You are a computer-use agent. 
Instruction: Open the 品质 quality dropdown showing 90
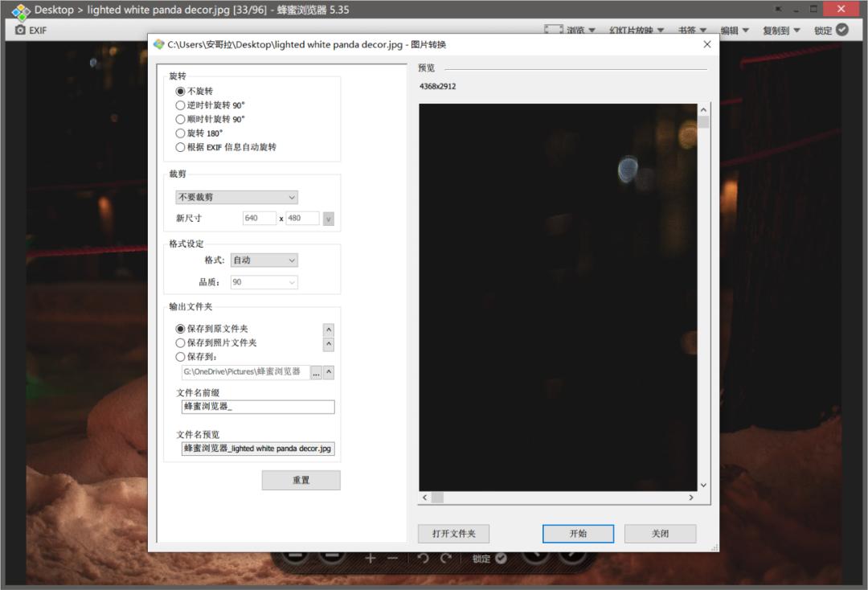click(264, 282)
